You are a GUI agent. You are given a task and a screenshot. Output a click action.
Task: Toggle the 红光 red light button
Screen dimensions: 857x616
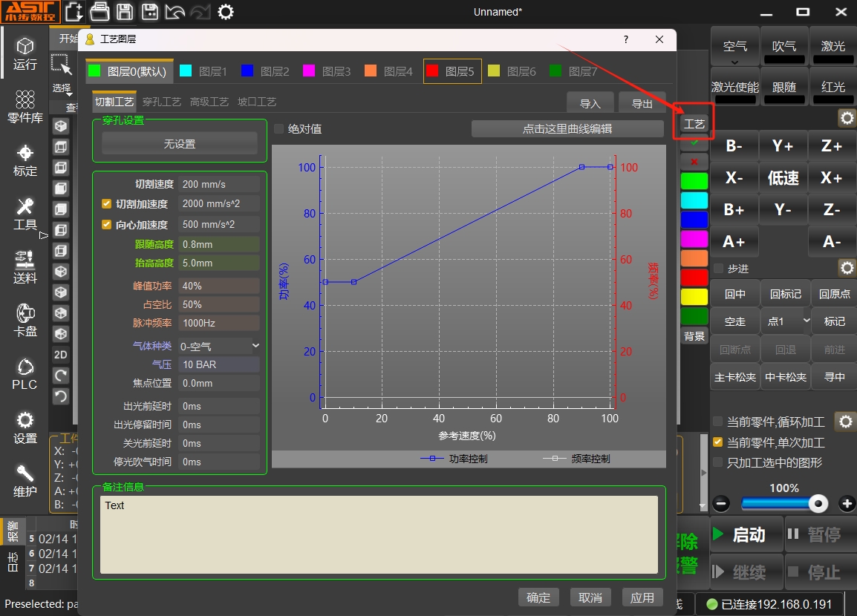833,87
